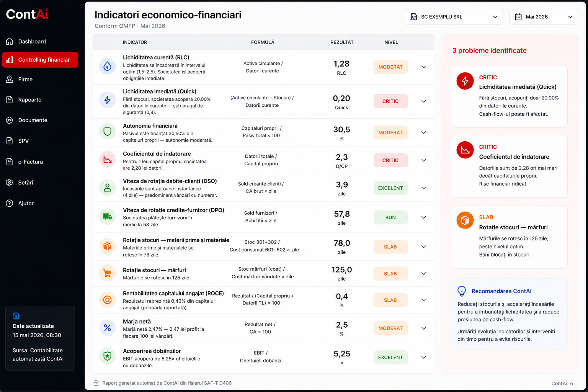Click the shopping cart icon for Rotație stocuri mărfuri
588x392 pixels.
[108, 273]
